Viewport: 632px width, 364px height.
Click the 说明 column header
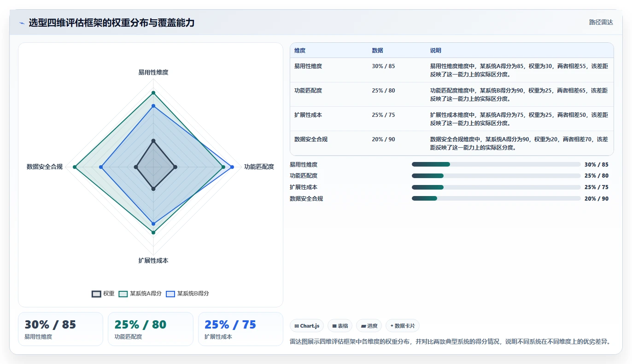coord(436,51)
